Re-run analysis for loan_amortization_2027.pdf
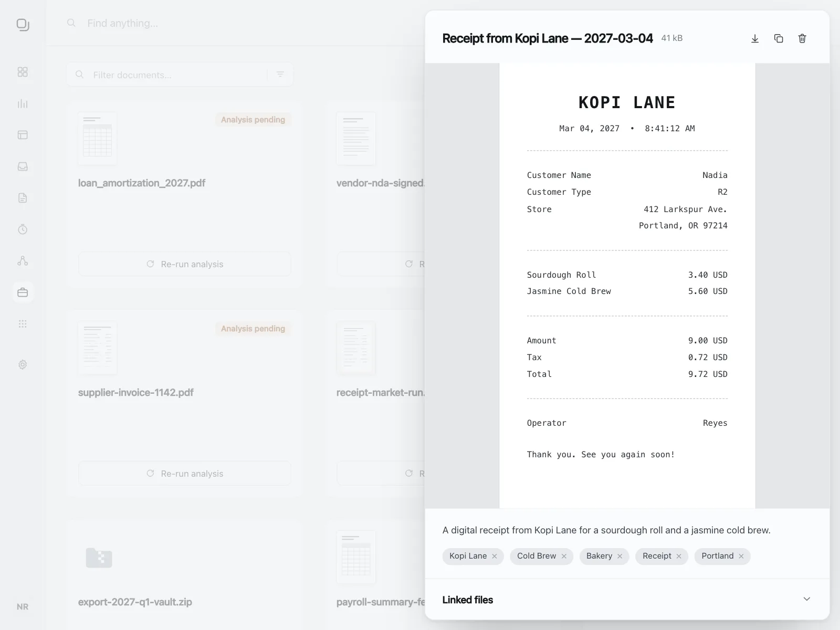840x630 pixels. [185, 264]
